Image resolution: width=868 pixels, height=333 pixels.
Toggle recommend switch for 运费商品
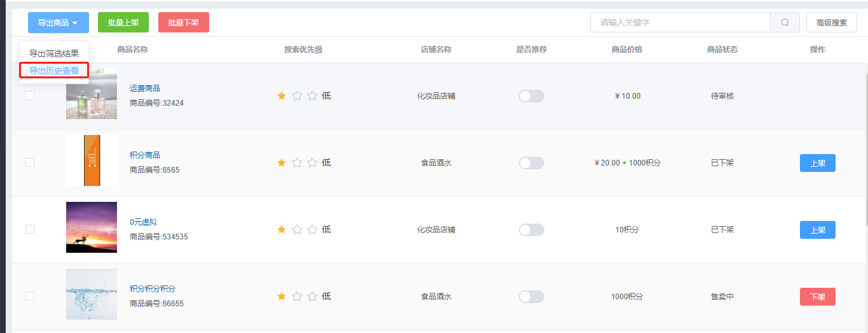click(x=532, y=96)
